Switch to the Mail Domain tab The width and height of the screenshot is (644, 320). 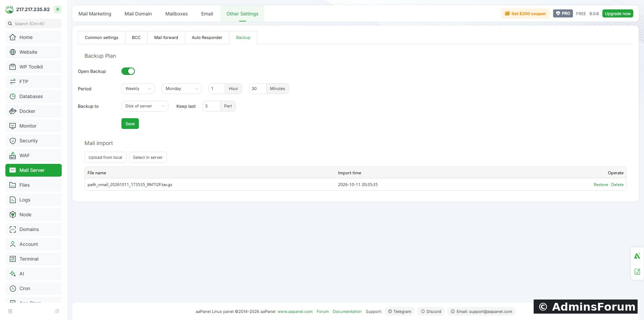point(138,14)
